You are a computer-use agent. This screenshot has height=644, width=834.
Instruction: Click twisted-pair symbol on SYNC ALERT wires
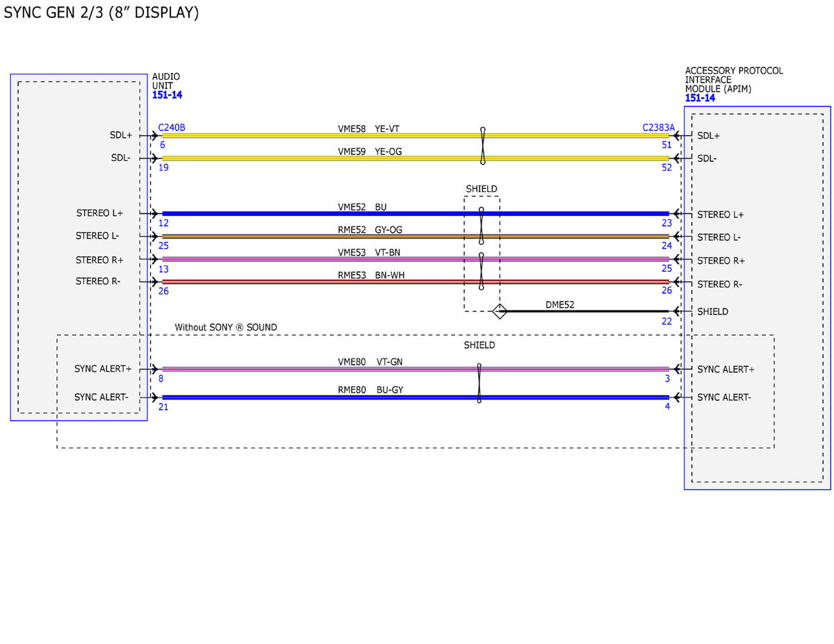tap(479, 383)
